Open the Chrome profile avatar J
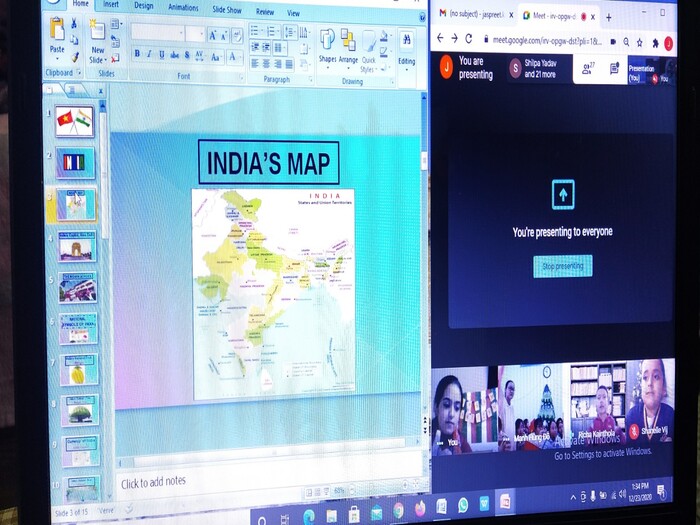700x525 pixels. coord(668,43)
